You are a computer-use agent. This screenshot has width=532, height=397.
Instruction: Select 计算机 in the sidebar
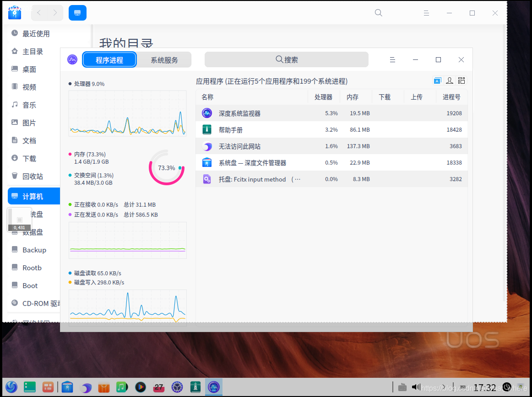click(x=34, y=196)
